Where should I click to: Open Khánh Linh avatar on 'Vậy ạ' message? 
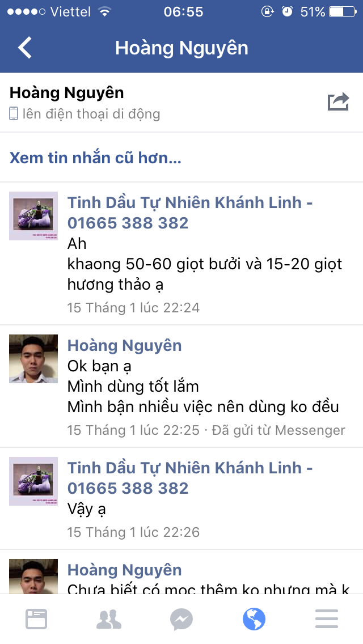point(33,481)
